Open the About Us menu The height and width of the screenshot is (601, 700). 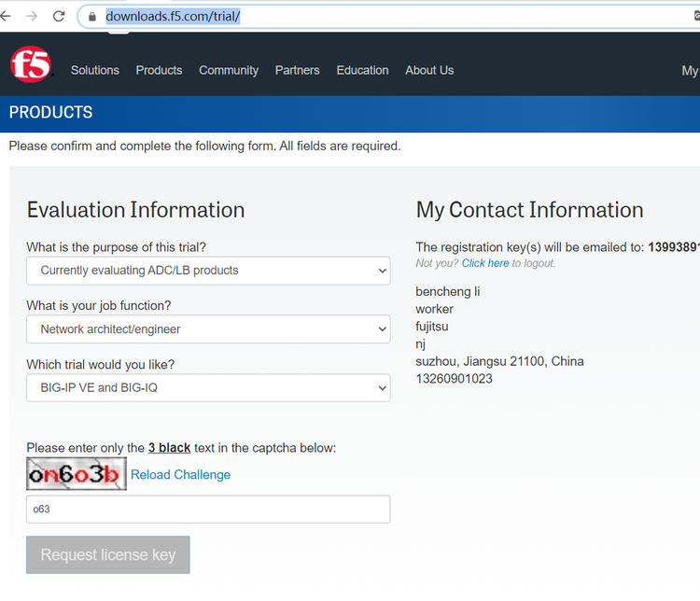coord(429,70)
